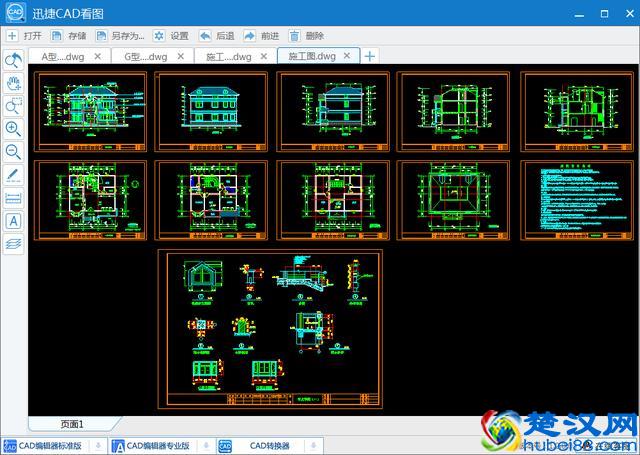Select the line drawing pencil tool
The image size is (640, 455).
14,175
